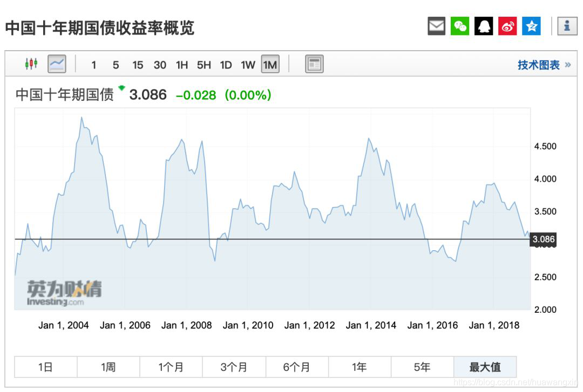Click the 2.000 y-axis label
This screenshot has width=583, height=392.
click(545, 310)
